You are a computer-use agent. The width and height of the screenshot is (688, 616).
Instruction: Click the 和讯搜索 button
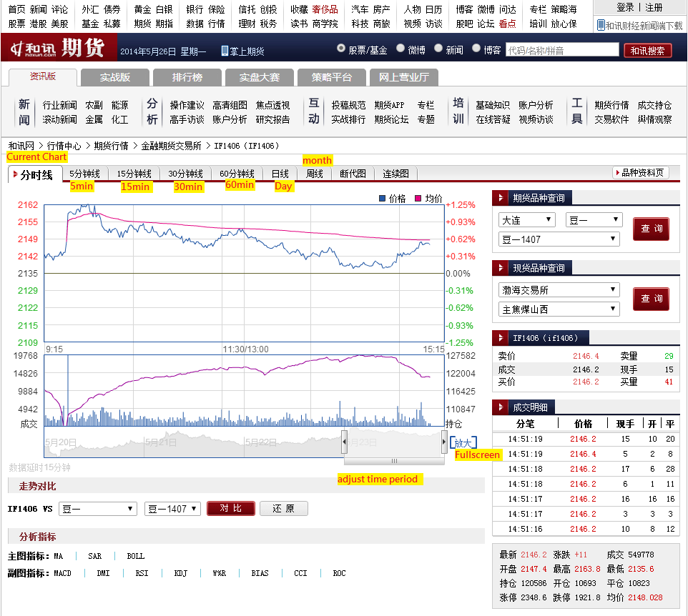click(x=648, y=51)
